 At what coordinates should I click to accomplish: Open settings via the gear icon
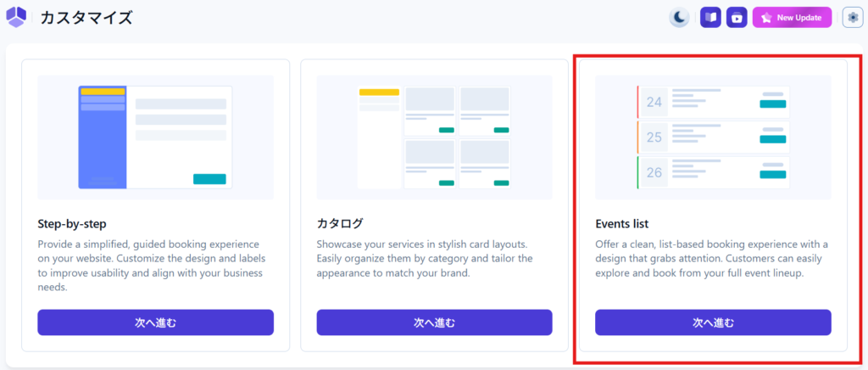pos(852,17)
